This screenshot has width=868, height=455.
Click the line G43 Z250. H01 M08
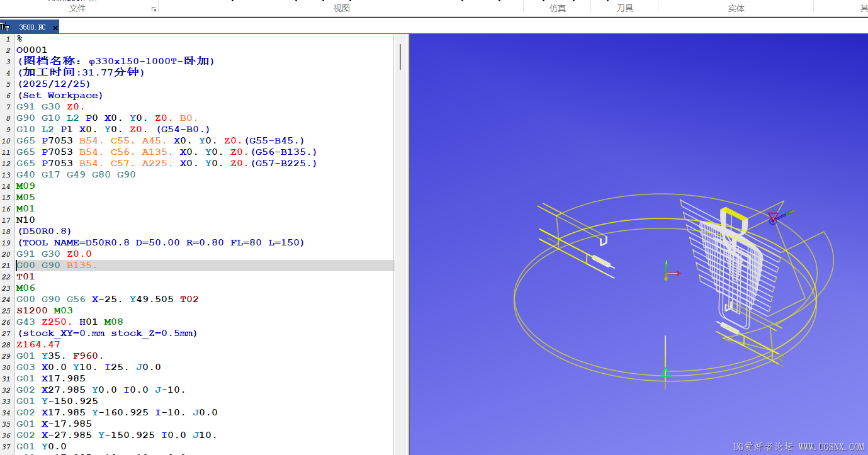coord(70,322)
